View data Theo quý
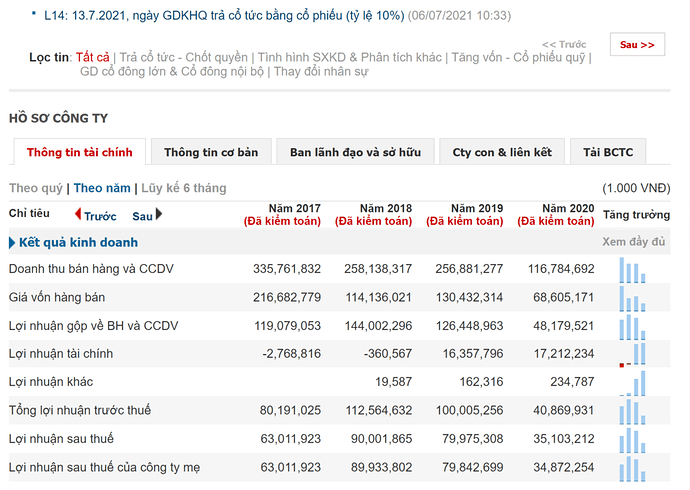The height and width of the screenshot is (490, 690). tap(36, 188)
